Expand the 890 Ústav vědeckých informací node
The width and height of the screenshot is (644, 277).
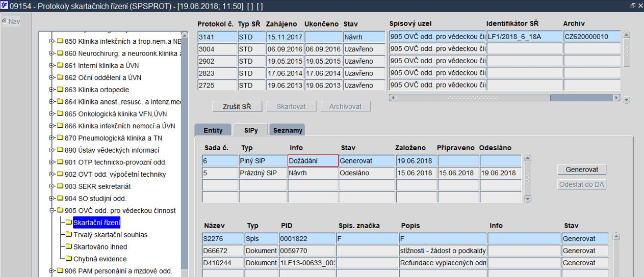pyautogui.click(x=51, y=150)
